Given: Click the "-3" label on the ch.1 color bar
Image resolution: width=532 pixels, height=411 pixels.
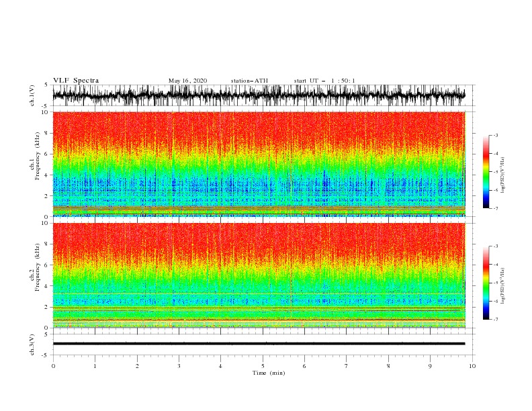Looking at the screenshot, I should click(495, 135).
